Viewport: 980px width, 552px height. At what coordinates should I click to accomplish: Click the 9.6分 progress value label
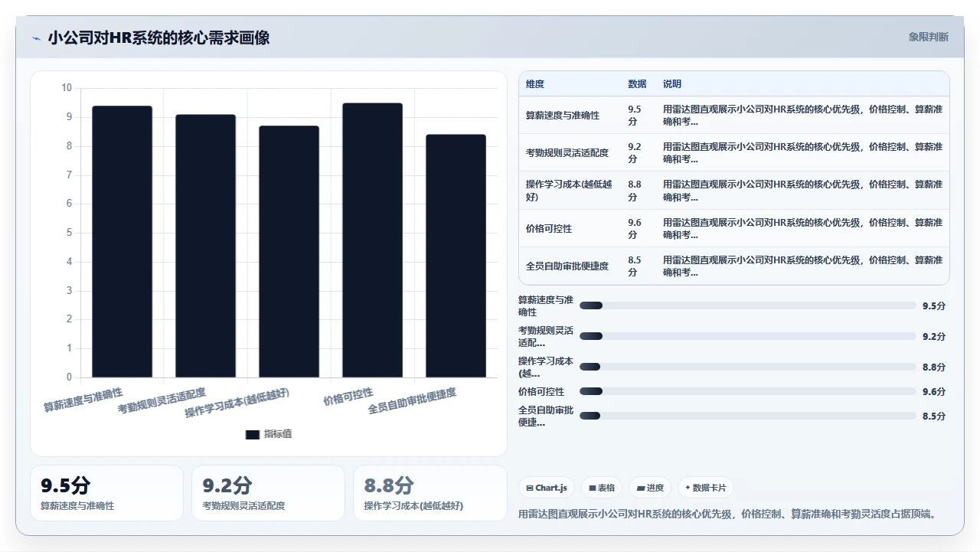934,391
